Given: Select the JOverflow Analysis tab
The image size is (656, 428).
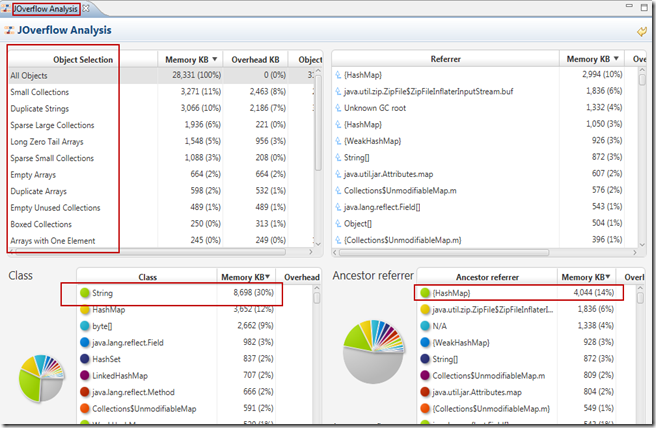Looking at the screenshot, I should click(x=45, y=9).
